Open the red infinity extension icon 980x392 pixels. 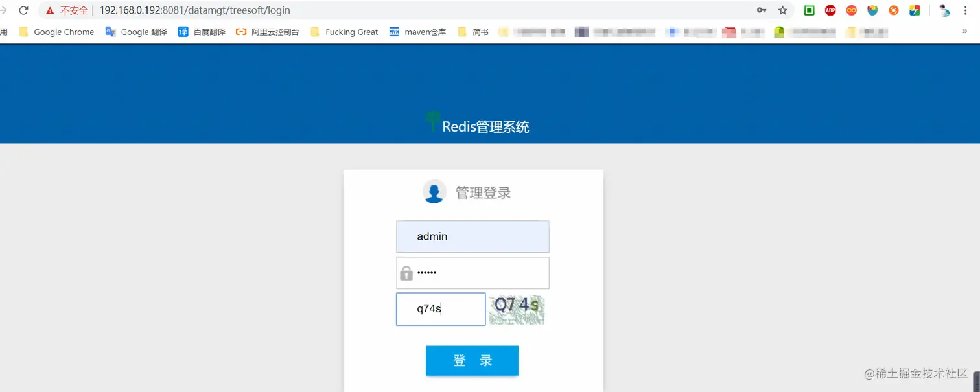click(x=852, y=10)
